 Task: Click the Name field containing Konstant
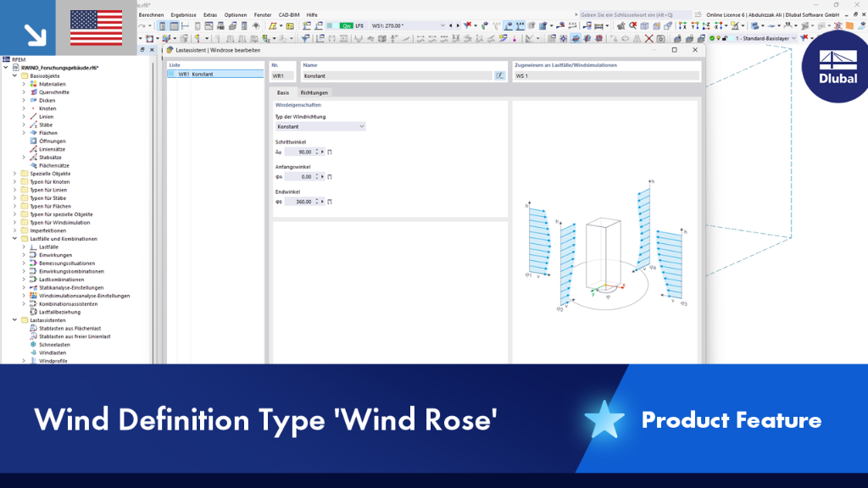397,75
